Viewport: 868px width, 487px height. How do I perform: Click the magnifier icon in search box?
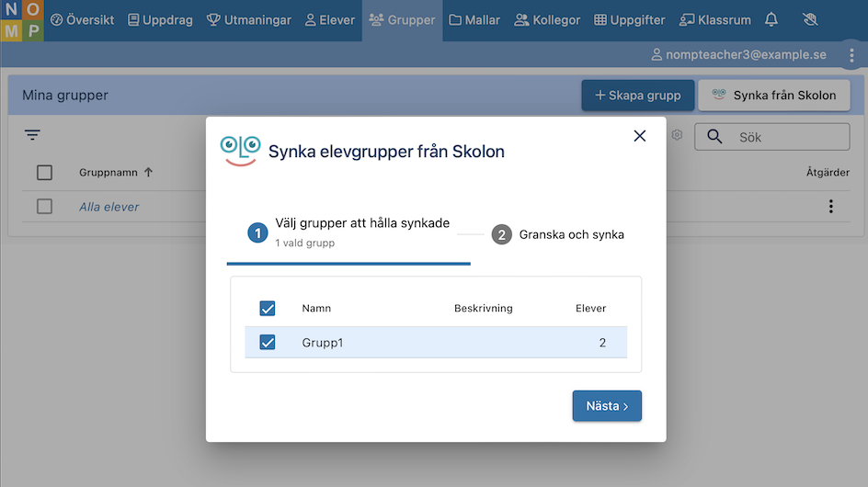714,137
